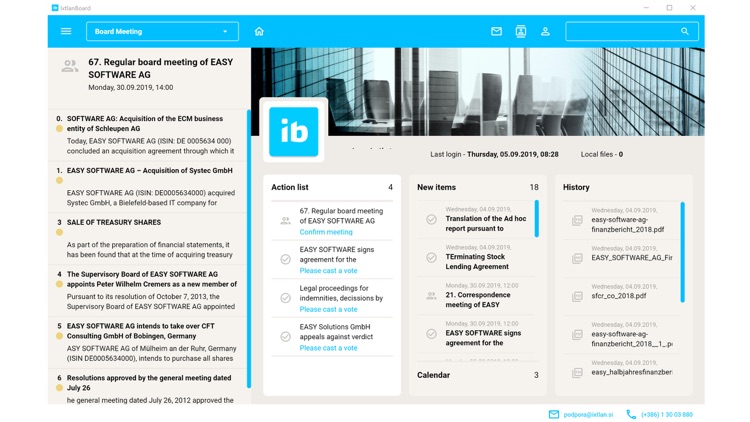
Task: Open the user profile icon
Action: tap(545, 32)
